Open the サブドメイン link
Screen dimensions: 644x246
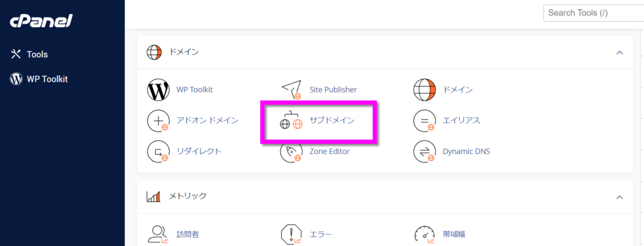pos(332,121)
